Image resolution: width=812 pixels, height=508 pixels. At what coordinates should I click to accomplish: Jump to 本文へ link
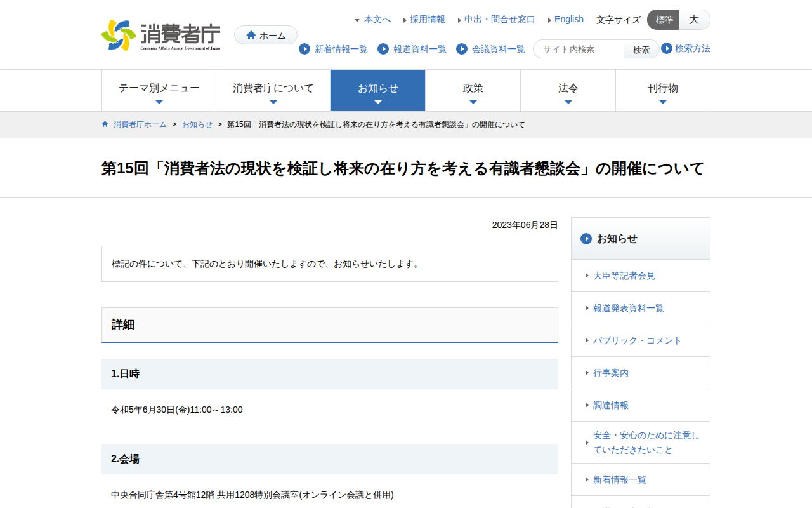pos(377,20)
